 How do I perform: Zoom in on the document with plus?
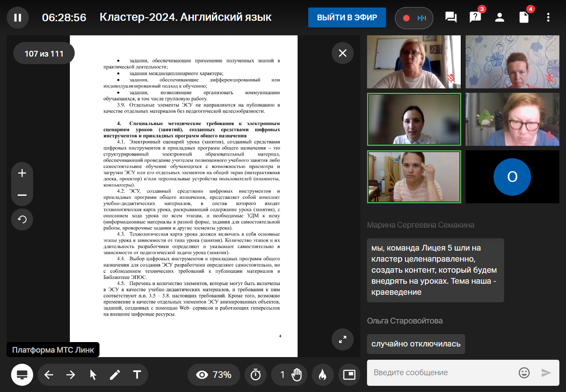(x=22, y=173)
